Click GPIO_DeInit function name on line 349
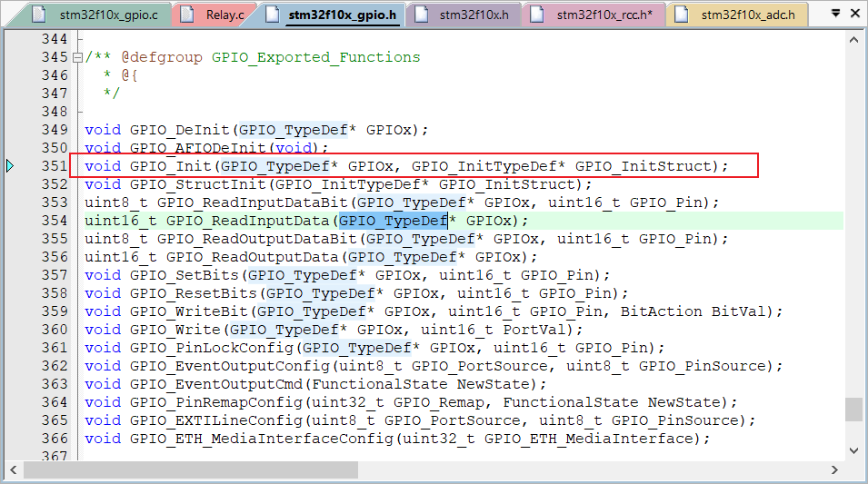This screenshot has height=484, width=868. coord(179,130)
